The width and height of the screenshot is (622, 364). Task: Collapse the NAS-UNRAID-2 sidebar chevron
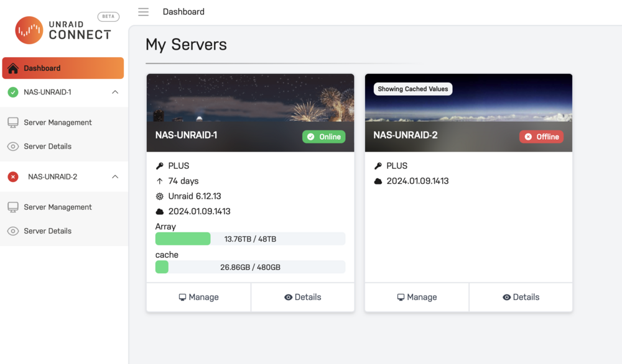coord(115,176)
